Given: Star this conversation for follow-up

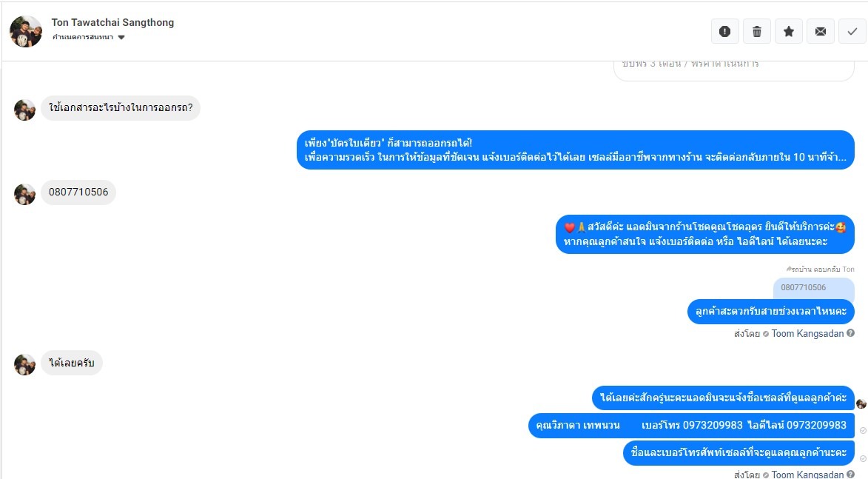Looking at the screenshot, I should [789, 32].
